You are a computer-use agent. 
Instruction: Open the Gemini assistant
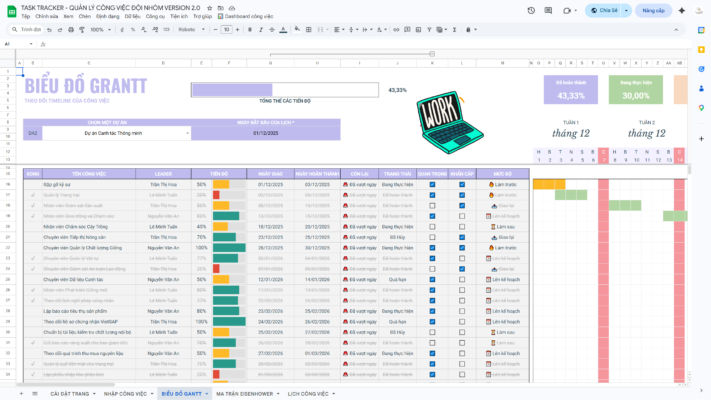(682, 10)
